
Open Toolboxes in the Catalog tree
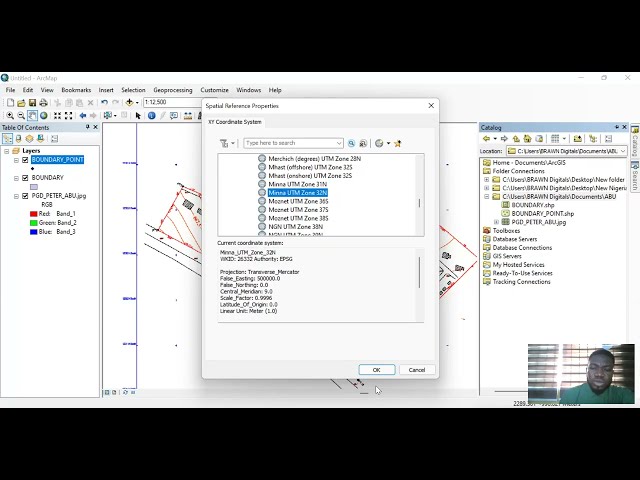click(x=506, y=231)
